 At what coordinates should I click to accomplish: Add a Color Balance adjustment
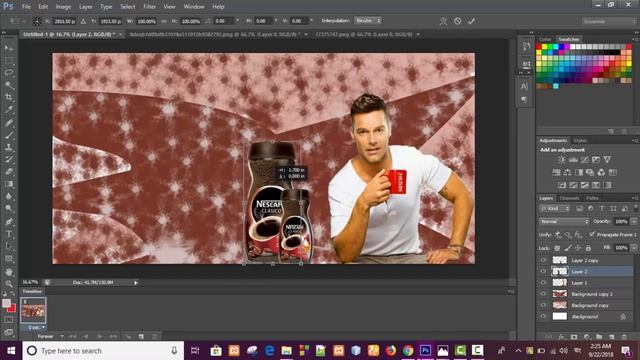[567, 172]
